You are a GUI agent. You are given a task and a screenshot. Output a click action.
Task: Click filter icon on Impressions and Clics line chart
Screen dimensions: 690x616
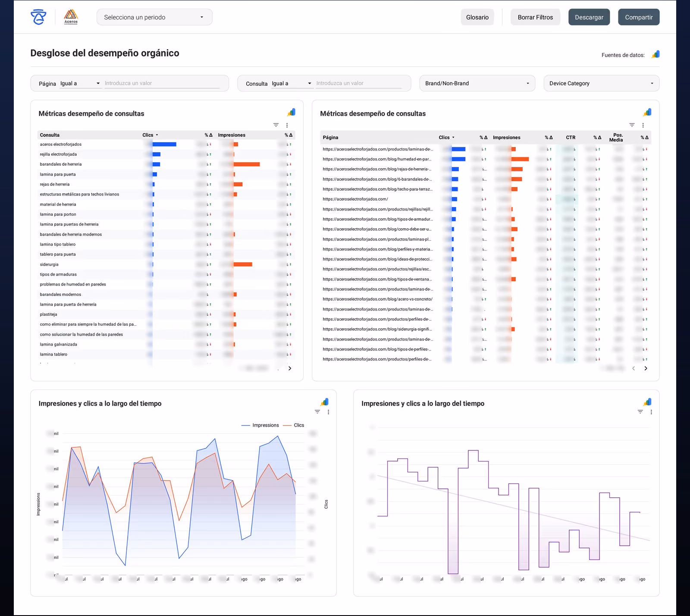coord(317,412)
